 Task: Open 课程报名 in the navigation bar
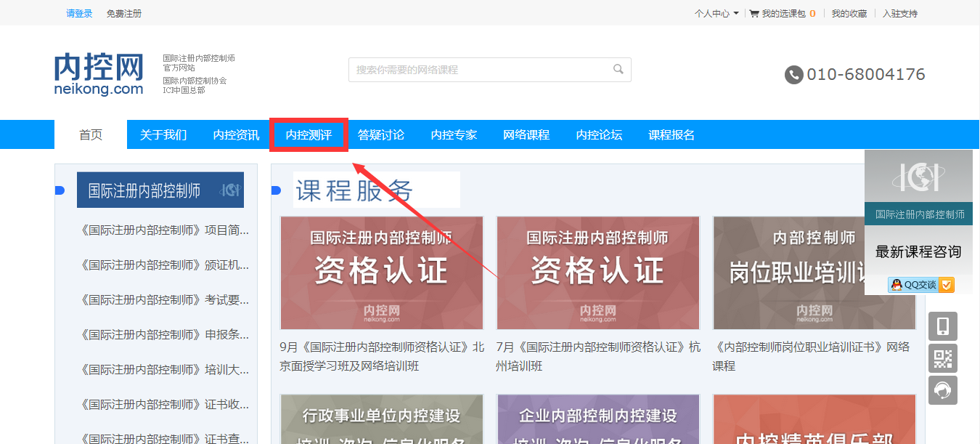pos(671,135)
